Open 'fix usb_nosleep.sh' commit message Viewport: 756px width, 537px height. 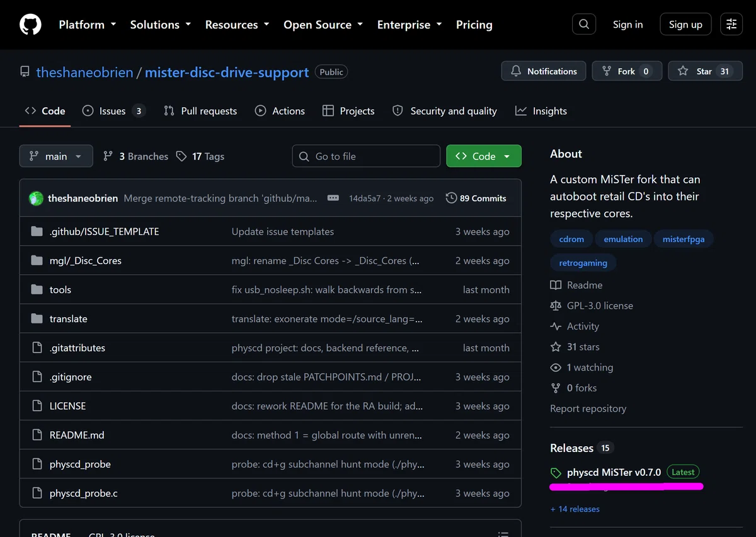coord(326,289)
